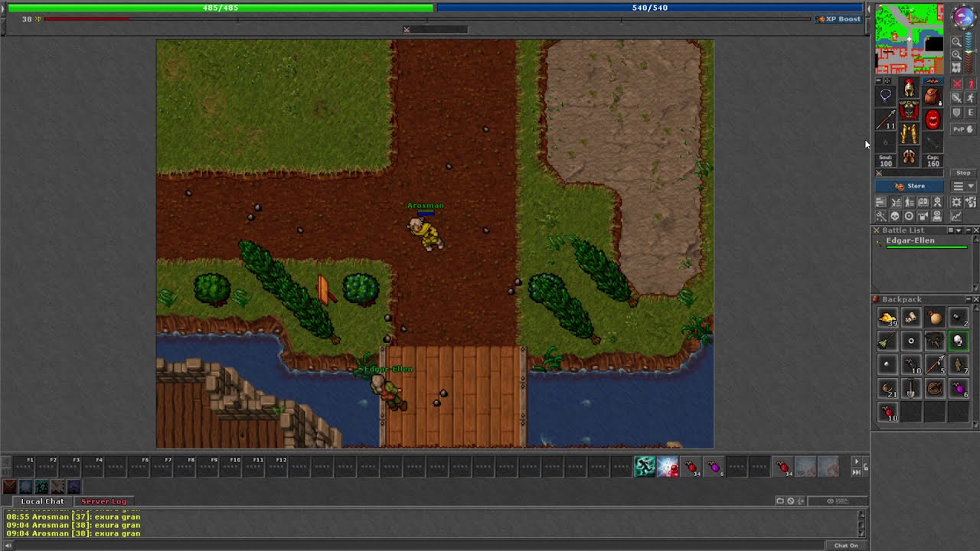Open Battle List sort dropdown arrow
The width and height of the screenshot is (980, 551).
click(959, 230)
